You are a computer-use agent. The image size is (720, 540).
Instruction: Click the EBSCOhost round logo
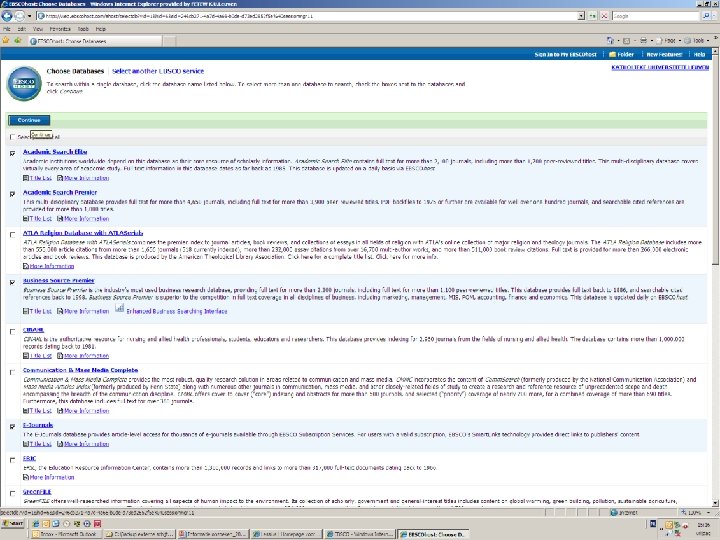coord(24,84)
